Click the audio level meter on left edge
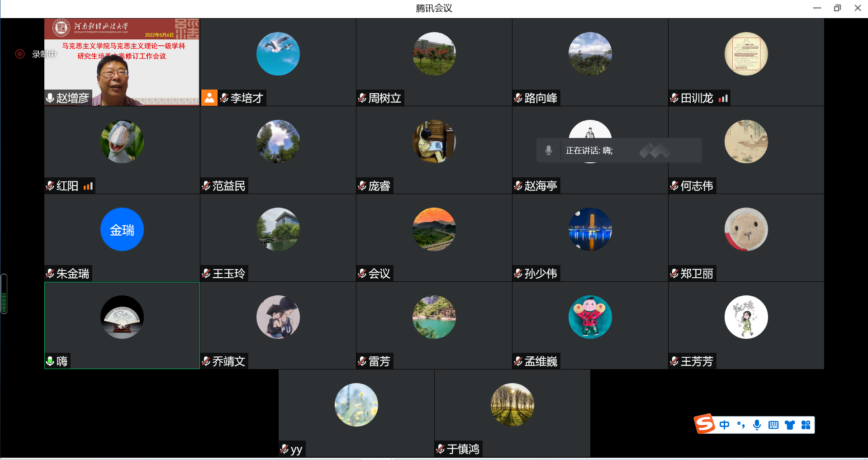Image resolution: width=868 pixels, height=460 pixels. point(4,294)
